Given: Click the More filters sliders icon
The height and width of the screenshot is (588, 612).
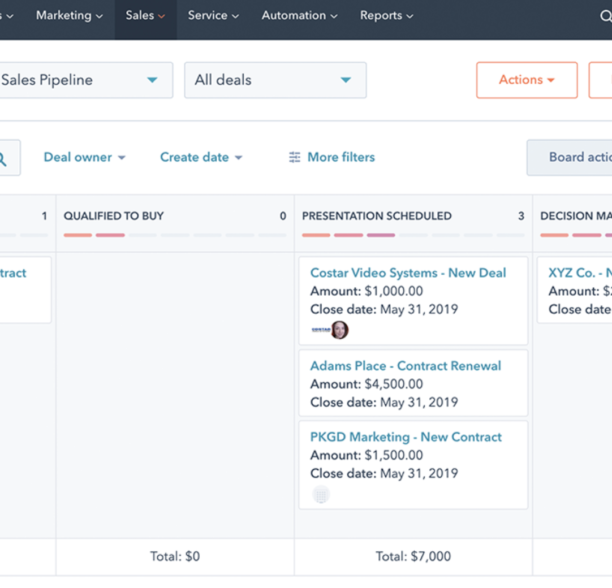Looking at the screenshot, I should pos(295,157).
